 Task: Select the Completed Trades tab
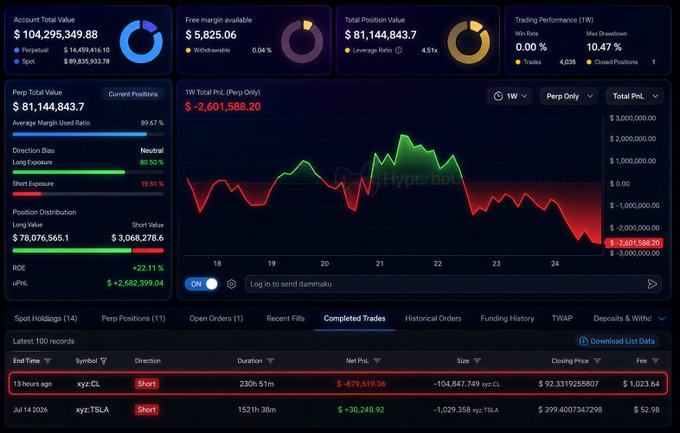point(354,318)
